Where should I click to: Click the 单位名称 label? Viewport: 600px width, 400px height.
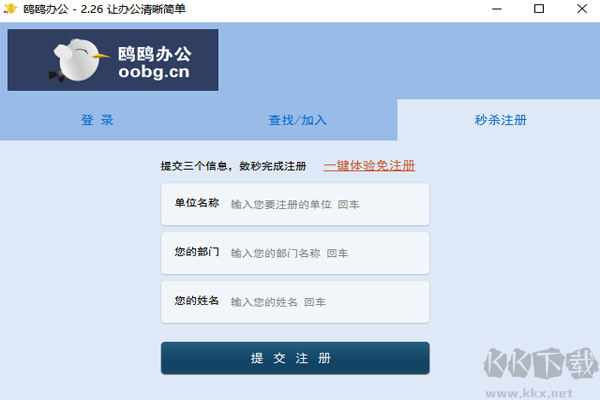[x=197, y=203]
